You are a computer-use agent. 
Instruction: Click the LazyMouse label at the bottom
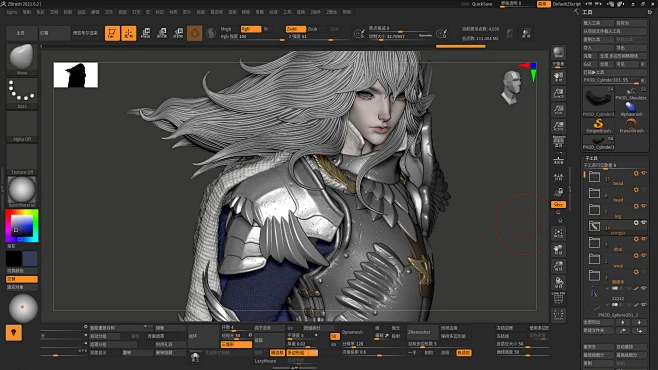[x=265, y=361]
